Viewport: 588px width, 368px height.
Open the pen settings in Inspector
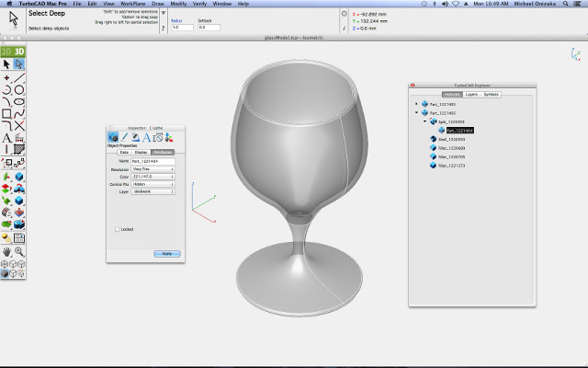coord(124,138)
